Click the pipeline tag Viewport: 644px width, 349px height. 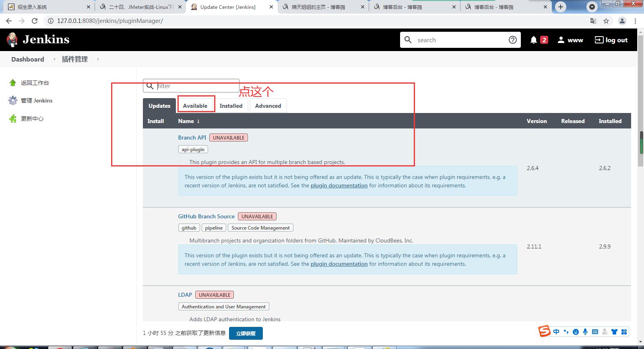(x=214, y=228)
